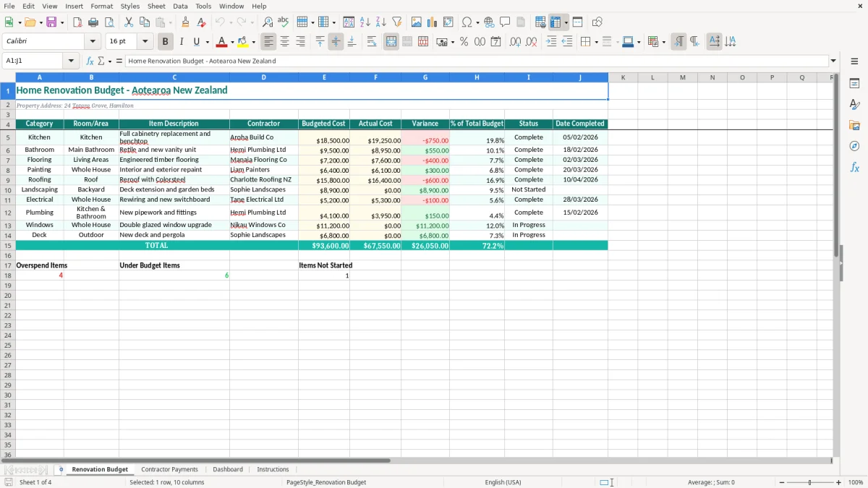Click Select All corner button
The height and width of the screenshot is (488, 868).
click(7, 77)
